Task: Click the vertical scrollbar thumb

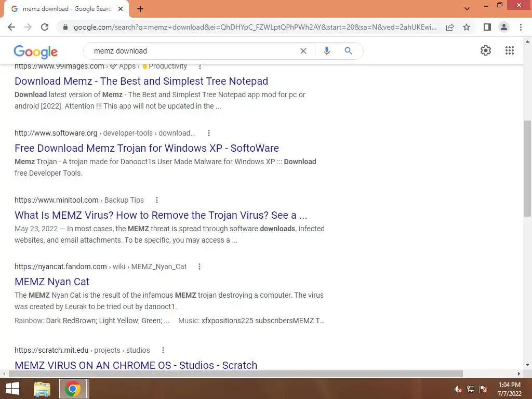Action: [x=527, y=168]
